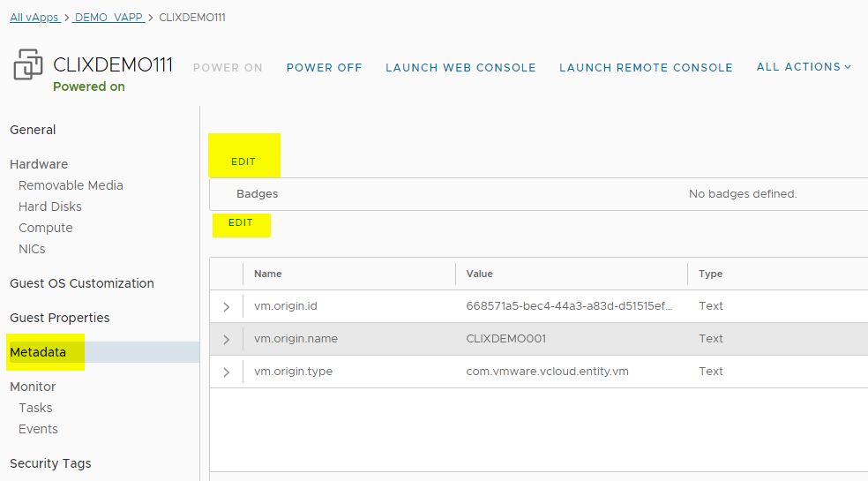Image resolution: width=868 pixels, height=481 pixels.
Task: Click the CLIXDEMO111 VM icon
Action: pyautogui.click(x=27, y=66)
